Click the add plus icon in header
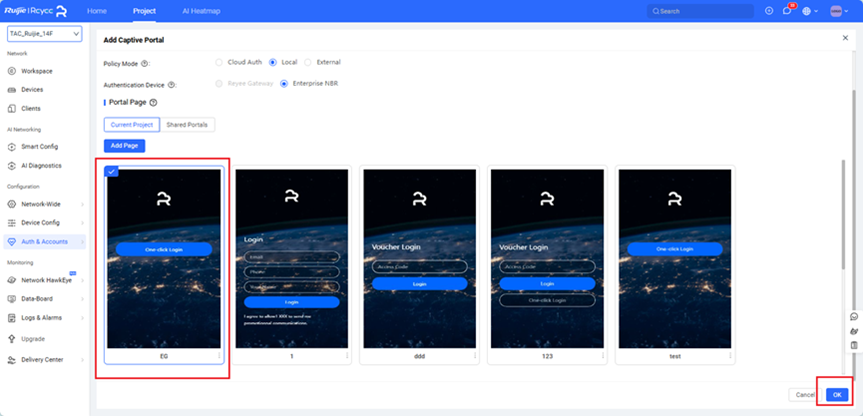 click(x=769, y=11)
